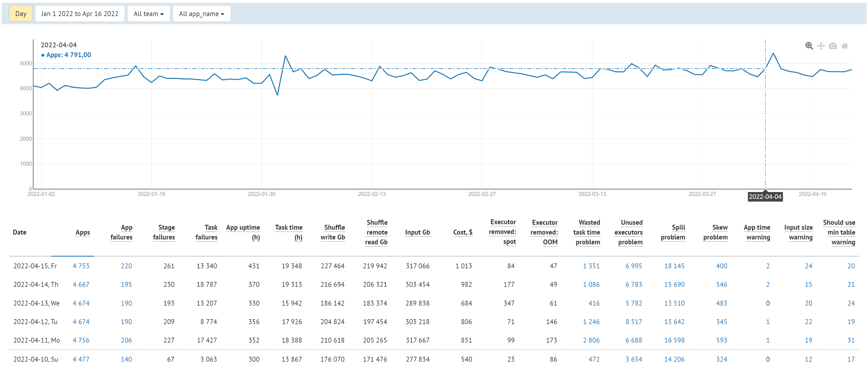The height and width of the screenshot is (366, 868).
Task: Toggle the Day granularity button
Action: [x=21, y=14]
